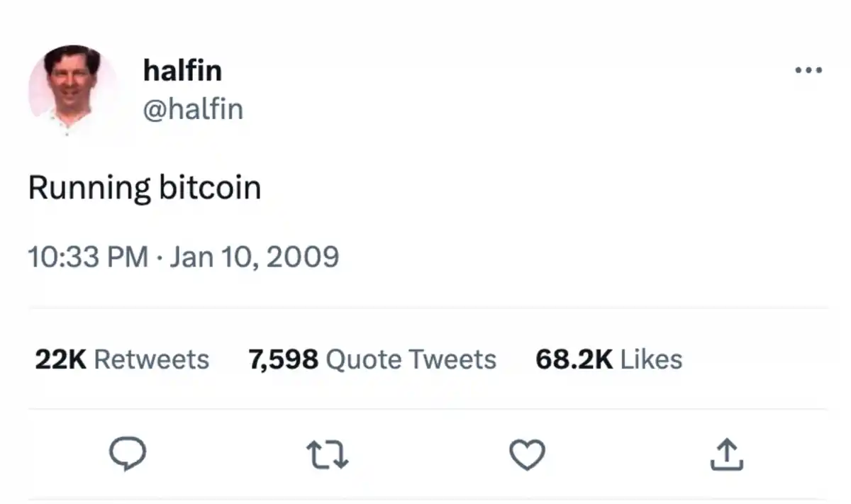Click the word Running in tweet
Screen dimensions: 851x504
pyautogui.click(x=89, y=189)
